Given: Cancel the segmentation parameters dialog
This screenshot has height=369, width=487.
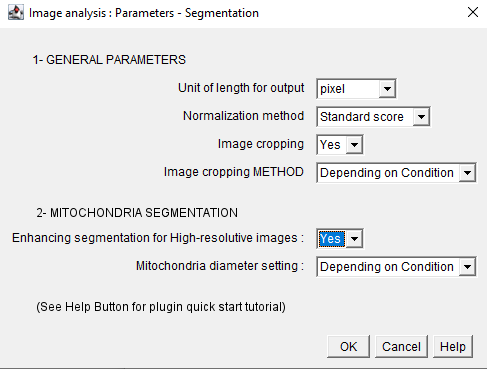Looking at the screenshot, I should pos(401,347).
